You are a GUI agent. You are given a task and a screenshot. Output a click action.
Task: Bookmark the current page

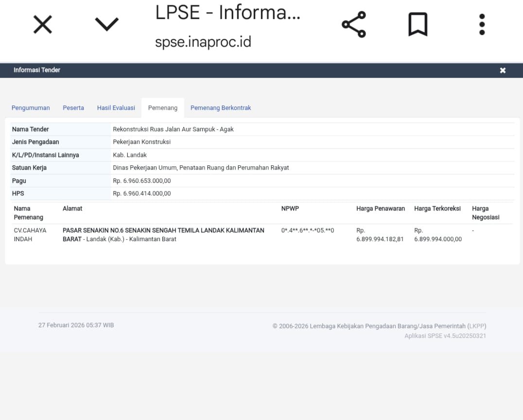tap(418, 24)
